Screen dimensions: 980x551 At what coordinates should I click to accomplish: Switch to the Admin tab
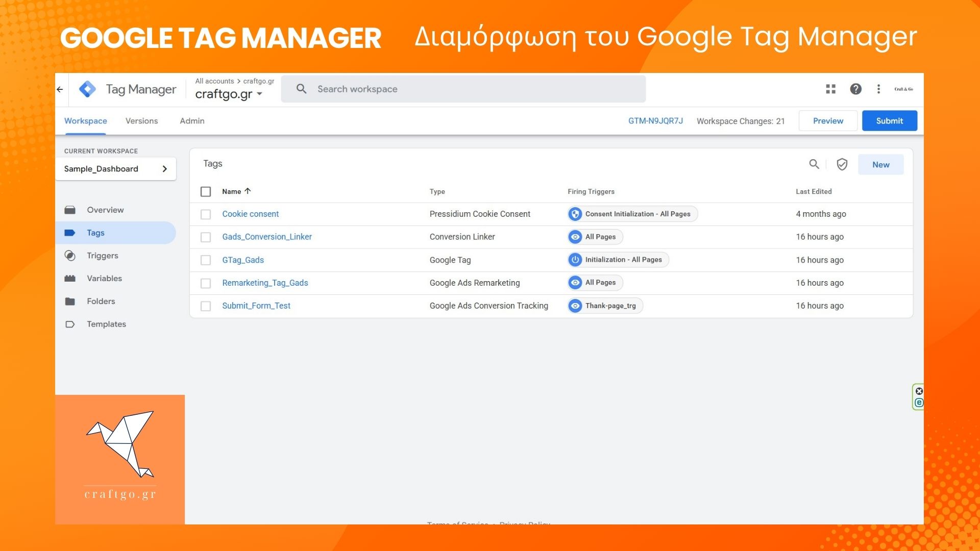click(x=192, y=121)
